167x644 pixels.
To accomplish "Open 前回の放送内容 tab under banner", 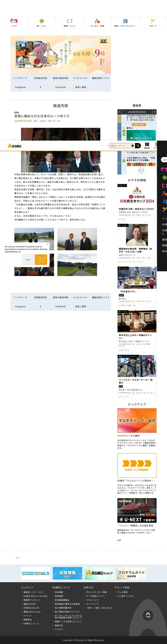I will point(60,78).
